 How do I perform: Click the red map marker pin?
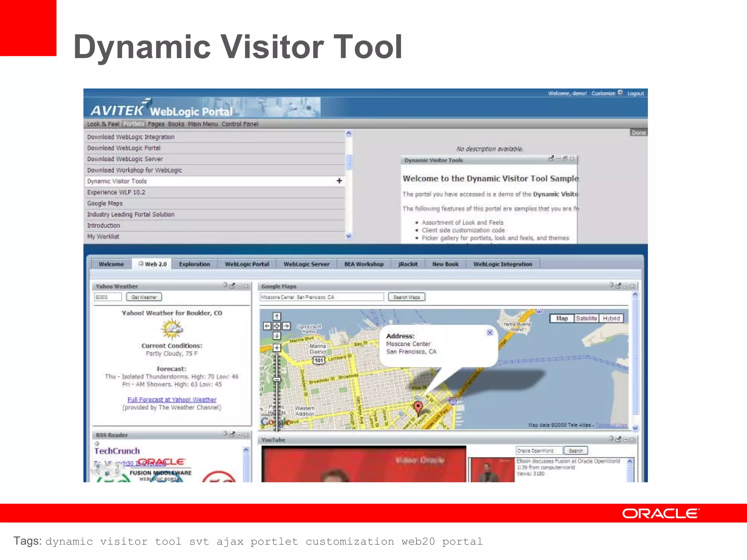(x=418, y=408)
